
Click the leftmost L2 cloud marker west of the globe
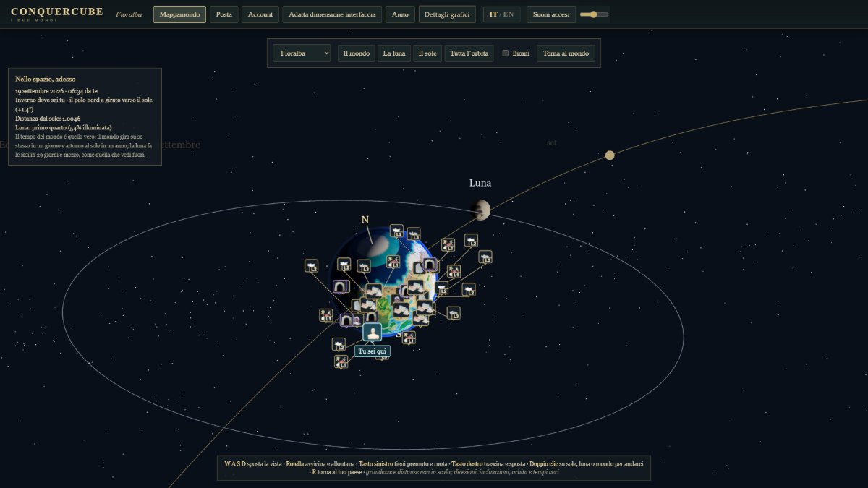click(x=312, y=265)
